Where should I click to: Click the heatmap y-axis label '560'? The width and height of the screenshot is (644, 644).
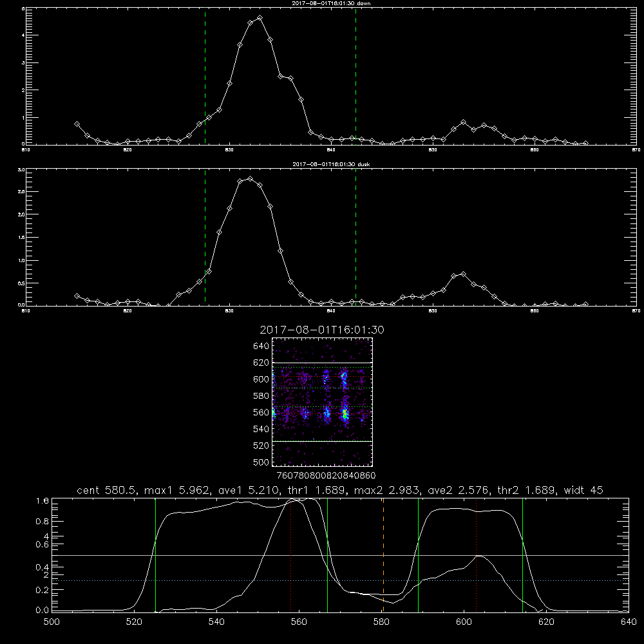(261, 412)
